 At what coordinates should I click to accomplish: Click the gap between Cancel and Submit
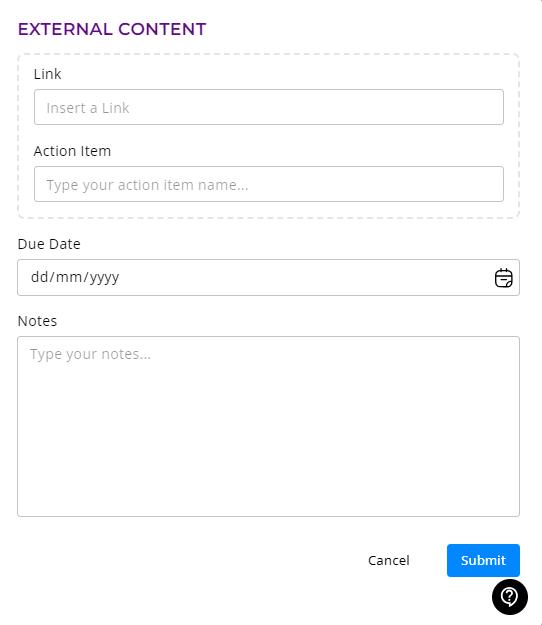click(428, 560)
